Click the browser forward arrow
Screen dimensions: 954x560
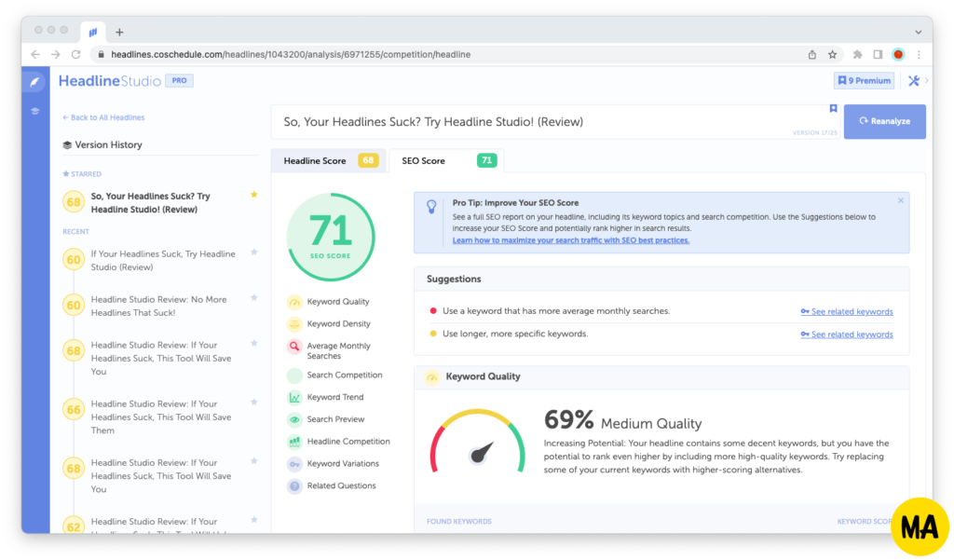[x=55, y=54]
